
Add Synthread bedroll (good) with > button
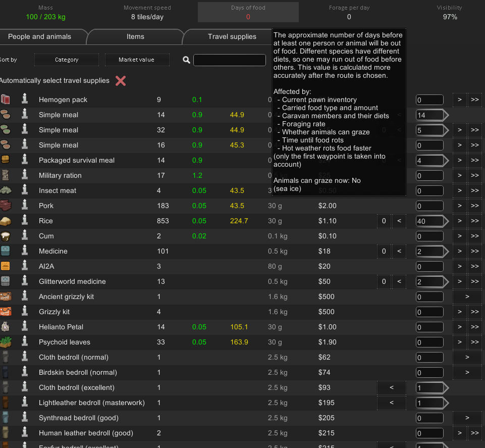[x=467, y=418]
